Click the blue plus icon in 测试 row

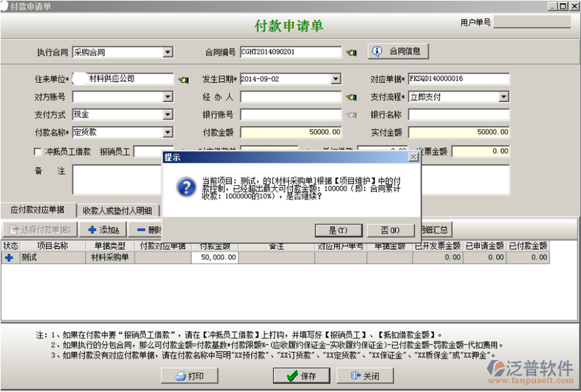pos(9,258)
